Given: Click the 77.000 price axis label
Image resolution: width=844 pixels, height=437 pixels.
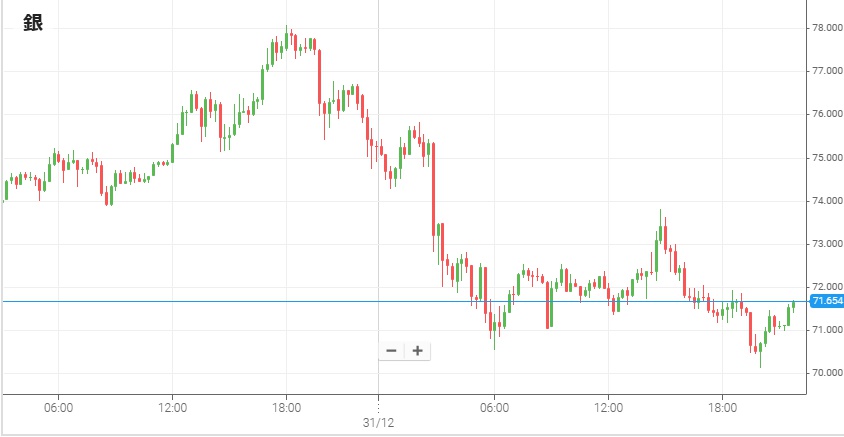Looking at the screenshot, I should point(826,71).
